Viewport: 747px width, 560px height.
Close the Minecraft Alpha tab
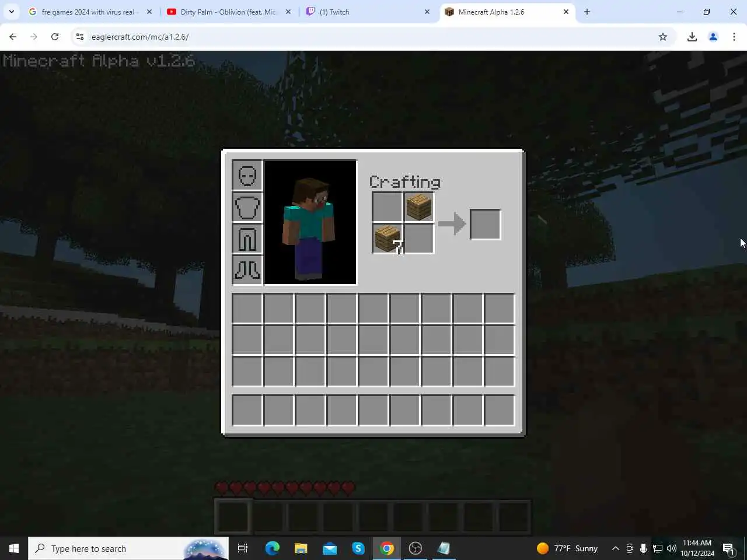click(x=566, y=12)
